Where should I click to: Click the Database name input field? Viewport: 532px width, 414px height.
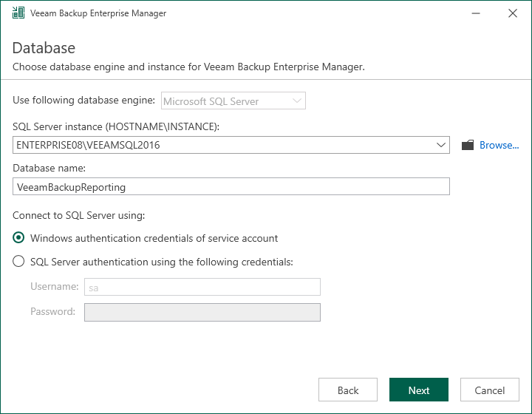(x=231, y=187)
